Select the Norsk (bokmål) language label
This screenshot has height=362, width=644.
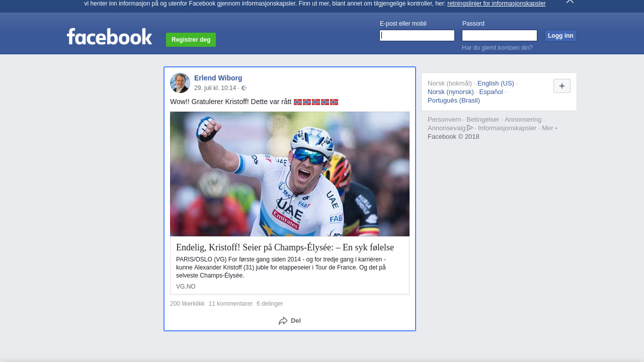[x=450, y=83]
